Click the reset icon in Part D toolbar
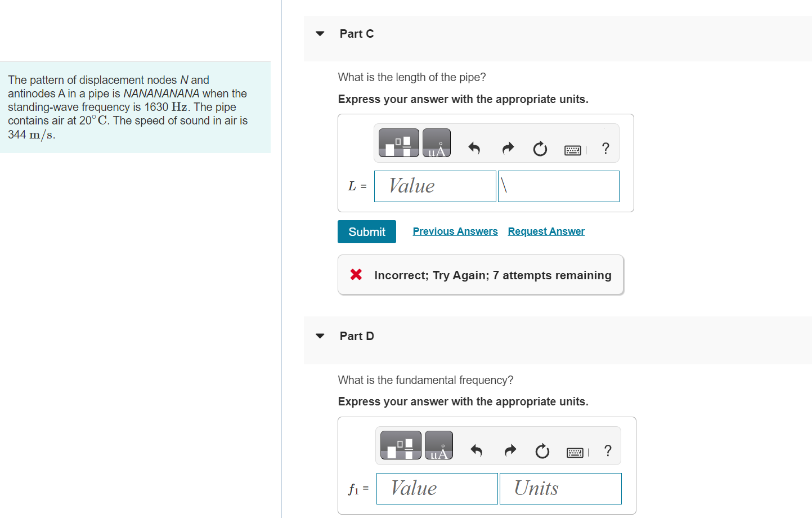This screenshot has height=518, width=812. pos(542,451)
